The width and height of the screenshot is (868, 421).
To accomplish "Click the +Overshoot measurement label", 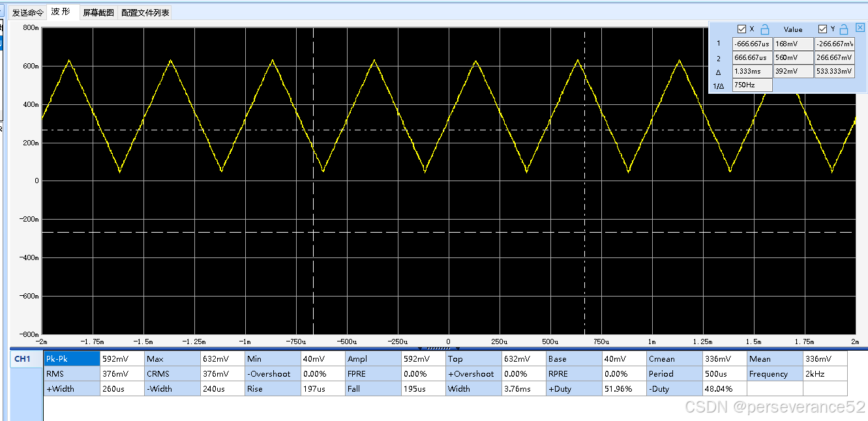I will click(x=474, y=374).
